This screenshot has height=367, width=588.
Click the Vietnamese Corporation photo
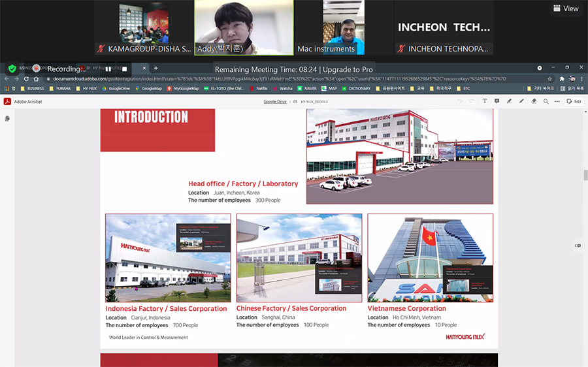pyautogui.click(x=431, y=258)
